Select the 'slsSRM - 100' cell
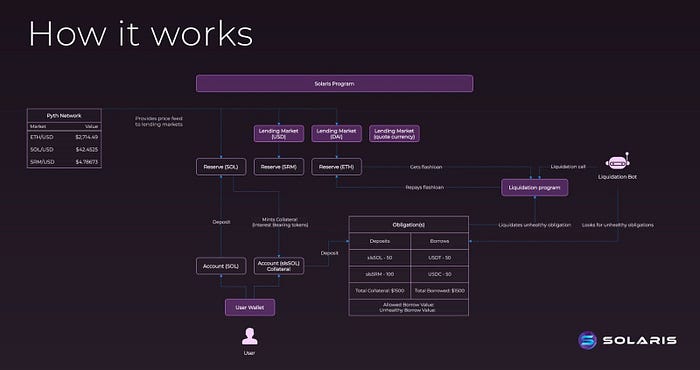 tap(379, 274)
